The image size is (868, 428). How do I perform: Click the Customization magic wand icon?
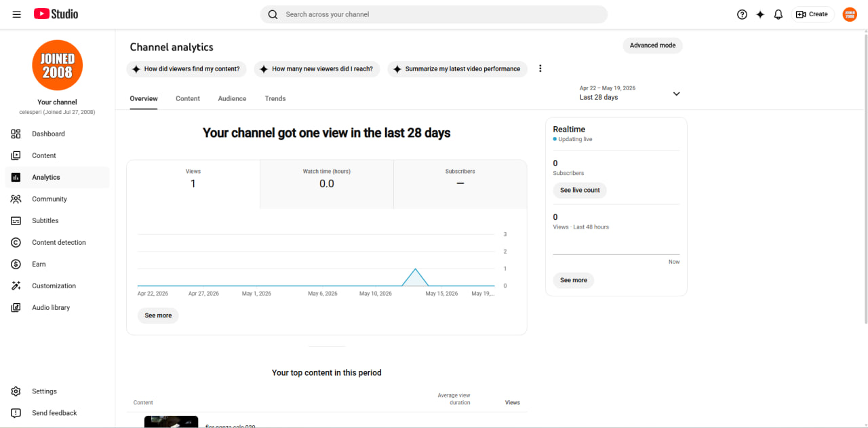point(16,286)
